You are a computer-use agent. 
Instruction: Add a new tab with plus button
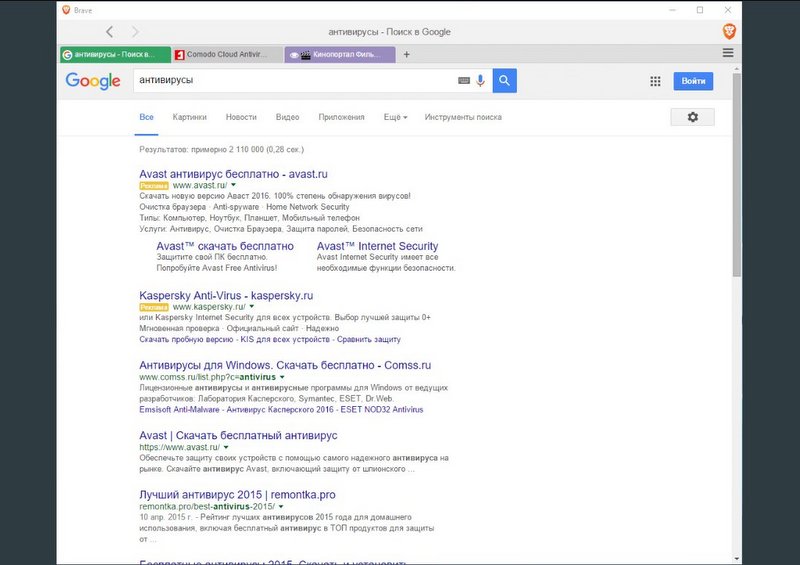point(407,55)
